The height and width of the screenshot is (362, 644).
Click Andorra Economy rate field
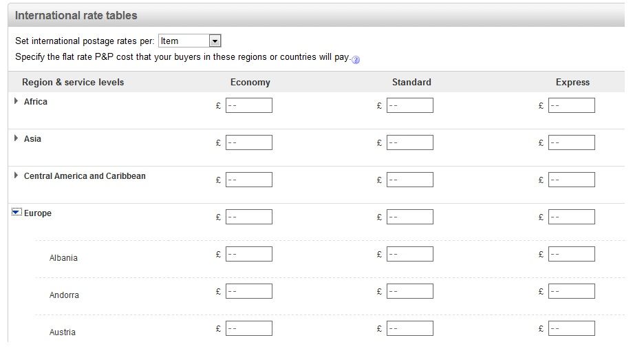[x=248, y=291]
